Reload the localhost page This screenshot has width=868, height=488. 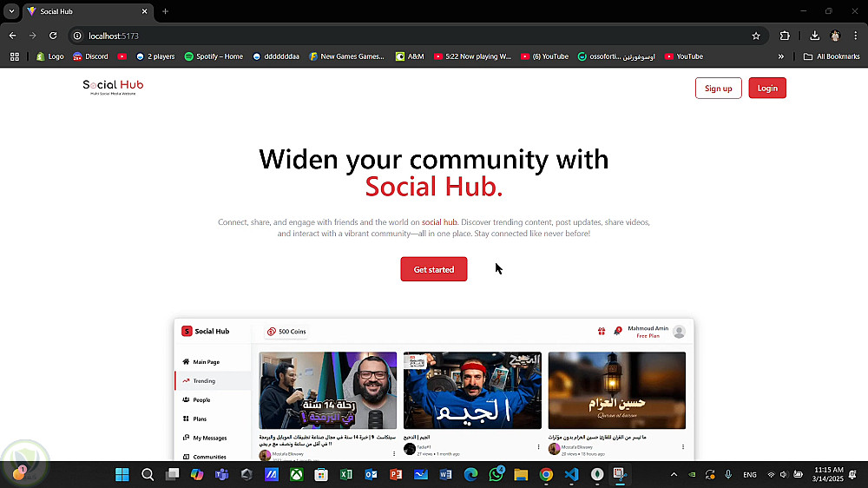pos(53,36)
